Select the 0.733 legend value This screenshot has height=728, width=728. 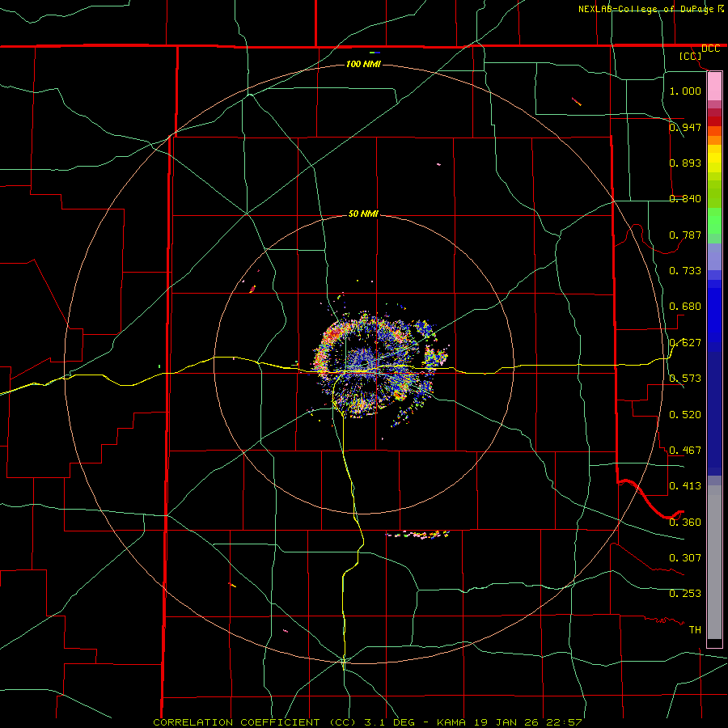point(685,271)
